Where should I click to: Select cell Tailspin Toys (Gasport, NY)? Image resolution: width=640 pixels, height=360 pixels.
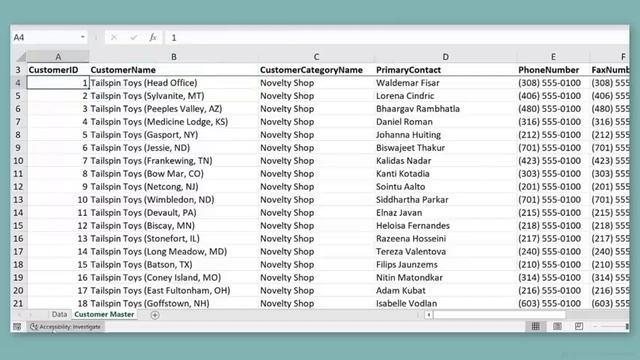[173, 135]
